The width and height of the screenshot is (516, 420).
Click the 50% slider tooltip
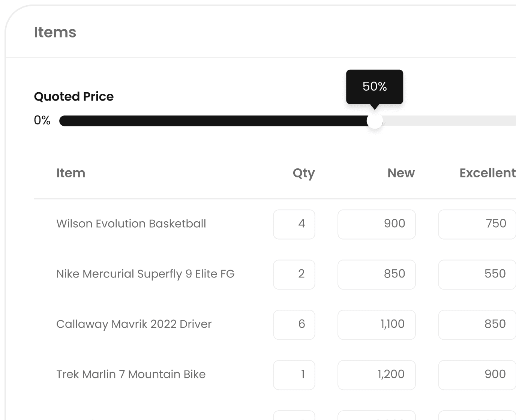(375, 87)
